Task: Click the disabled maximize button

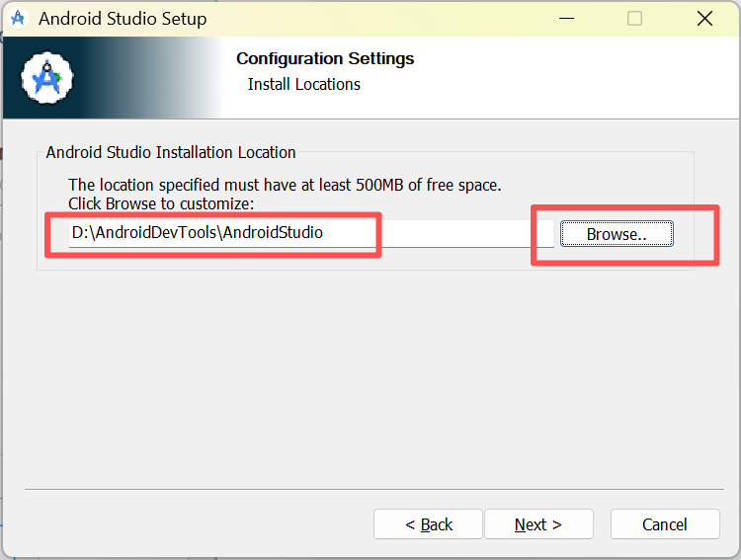Action: click(x=634, y=19)
